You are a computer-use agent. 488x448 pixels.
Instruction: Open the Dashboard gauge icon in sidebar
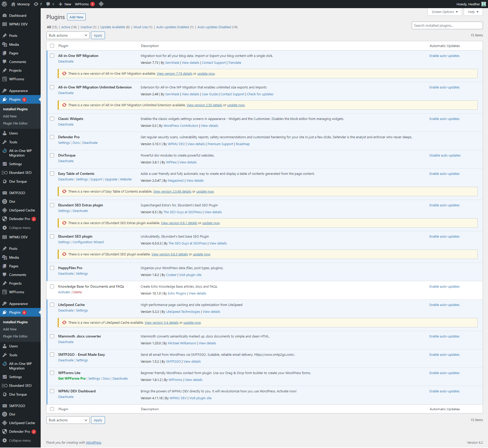click(5, 16)
